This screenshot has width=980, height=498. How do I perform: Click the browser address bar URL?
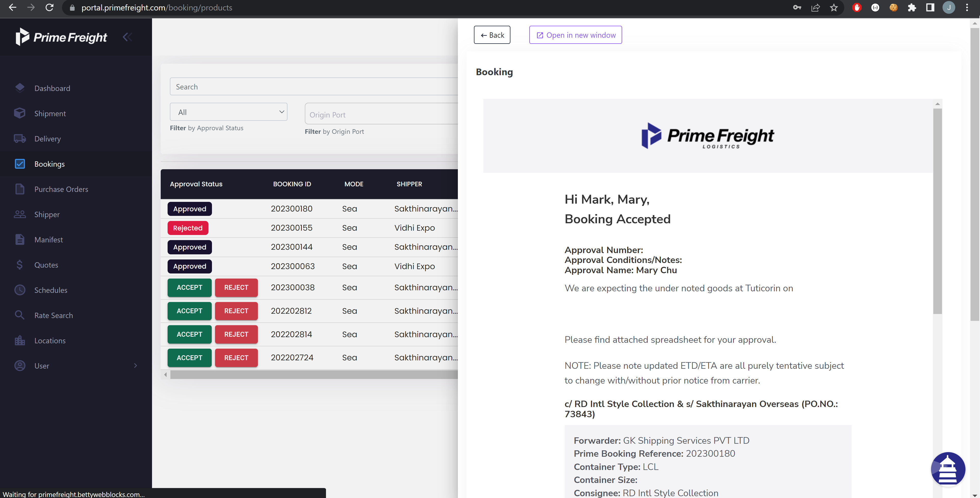pyautogui.click(x=157, y=8)
